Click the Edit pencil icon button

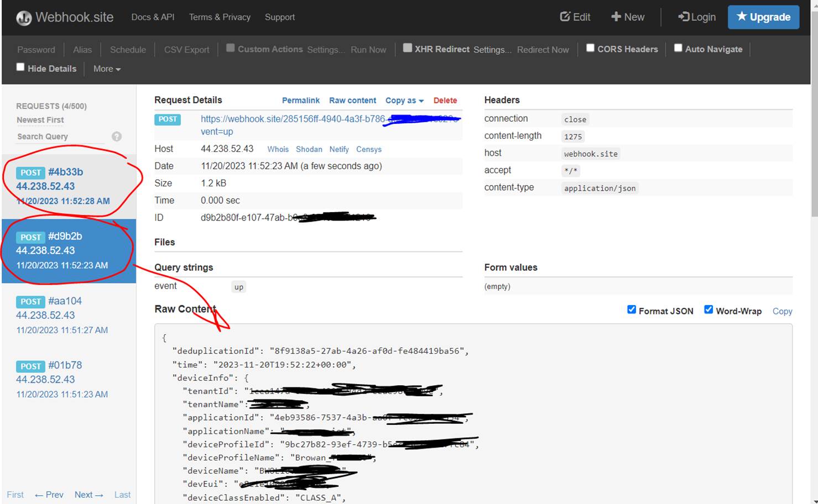point(575,17)
